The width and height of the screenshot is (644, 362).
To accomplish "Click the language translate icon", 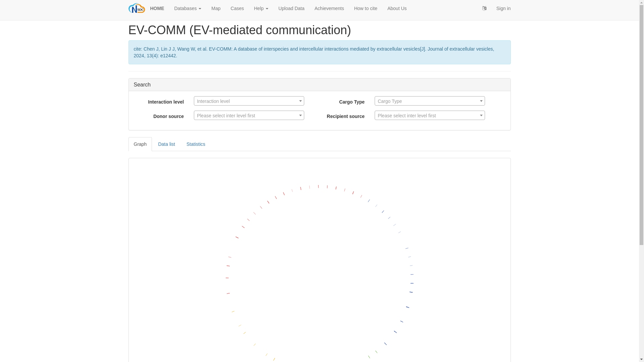I will pyautogui.click(x=484, y=8).
